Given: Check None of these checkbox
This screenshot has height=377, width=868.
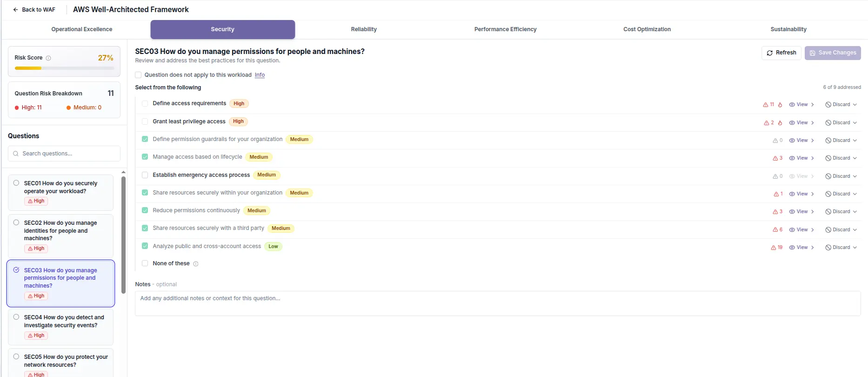Looking at the screenshot, I should point(145,263).
